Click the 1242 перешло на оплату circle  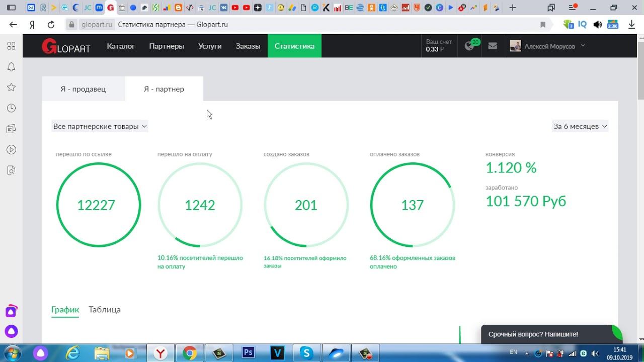point(200,205)
